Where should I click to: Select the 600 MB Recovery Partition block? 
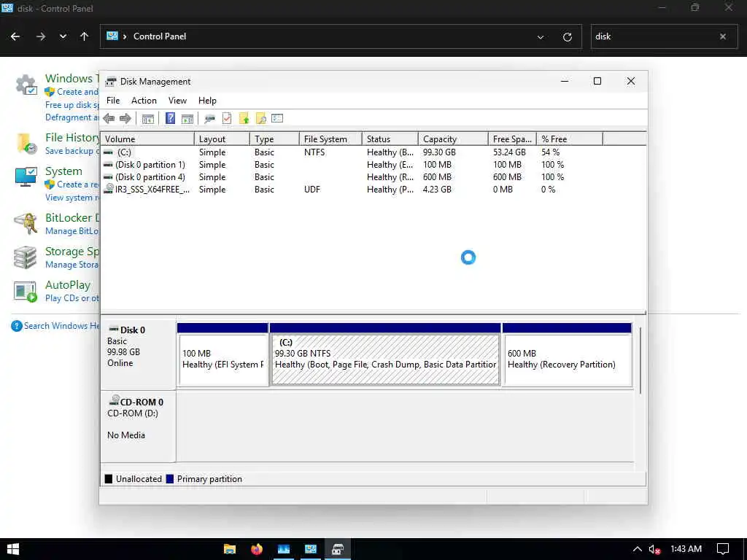[x=567, y=355]
